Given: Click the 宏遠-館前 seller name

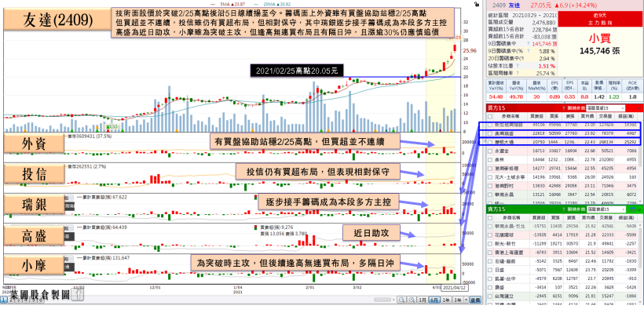Looking at the screenshot, I should pos(505,261).
